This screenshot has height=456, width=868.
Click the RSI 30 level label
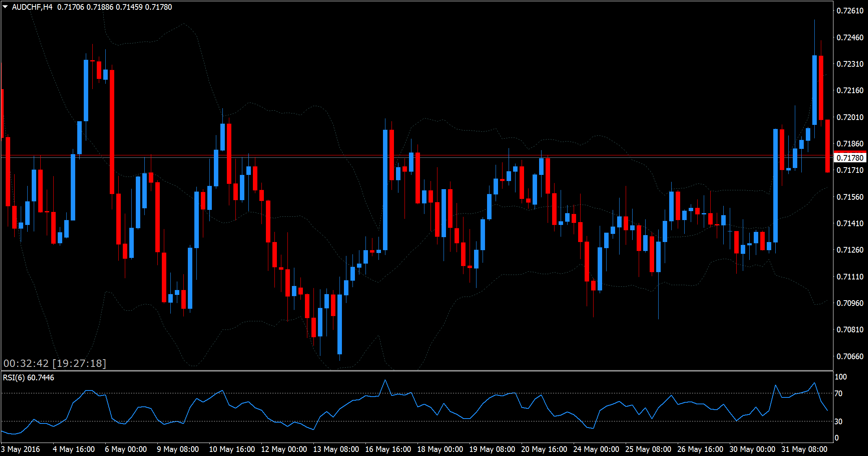pos(838,421)
